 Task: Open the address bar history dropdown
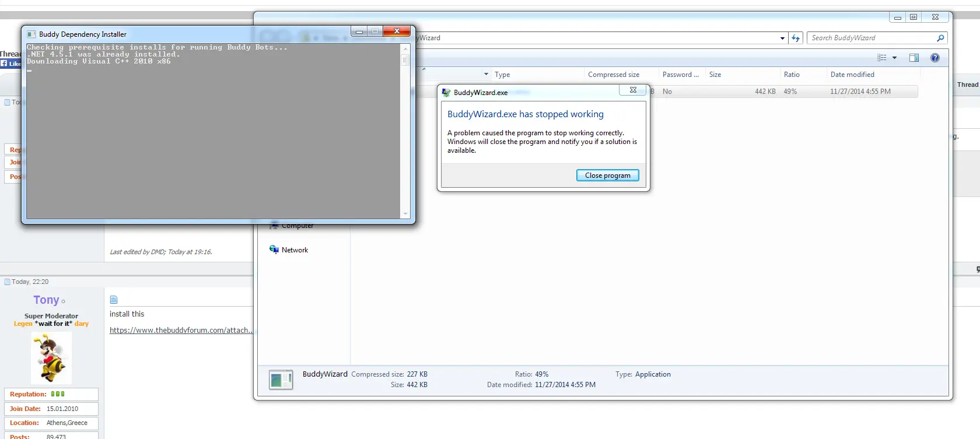click(x=782, y=38)
